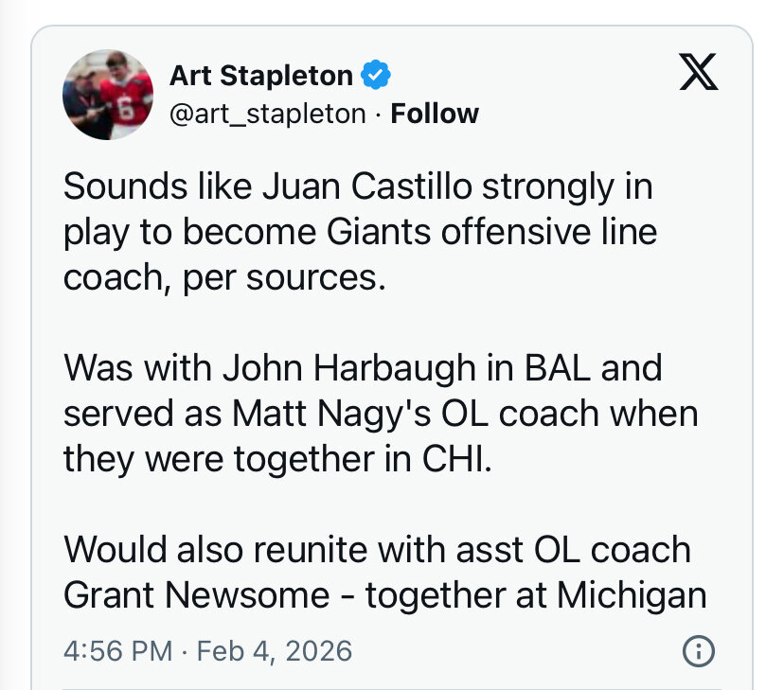784x690 pixels.
Task: Click the word "Michigan" in the tweet
Action: click(x=632, y=595)
